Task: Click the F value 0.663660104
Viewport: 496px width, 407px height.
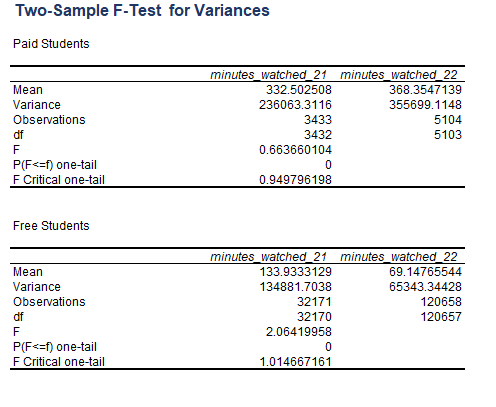Action: [x=295, y=150]
